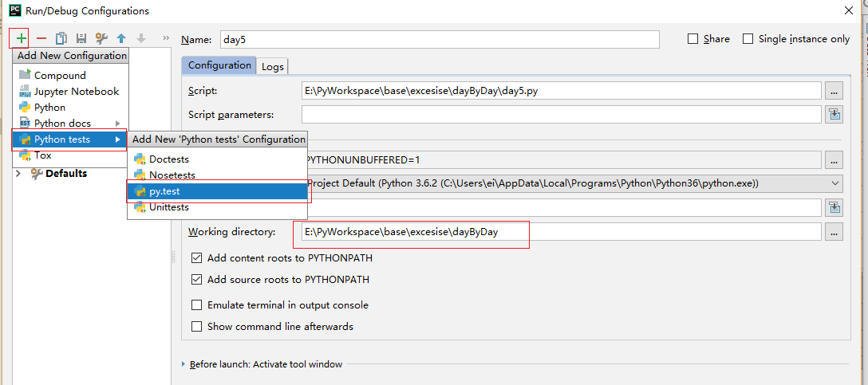Click the Script parameters field
Screen dimensions: 868x385
point(562,115)
